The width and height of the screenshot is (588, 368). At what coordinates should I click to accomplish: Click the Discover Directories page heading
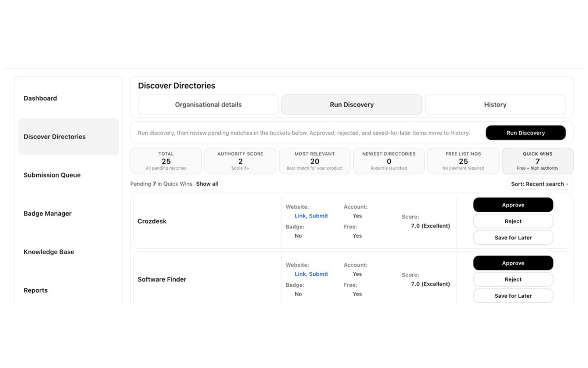pyautogui.click(x=176, y=86)
